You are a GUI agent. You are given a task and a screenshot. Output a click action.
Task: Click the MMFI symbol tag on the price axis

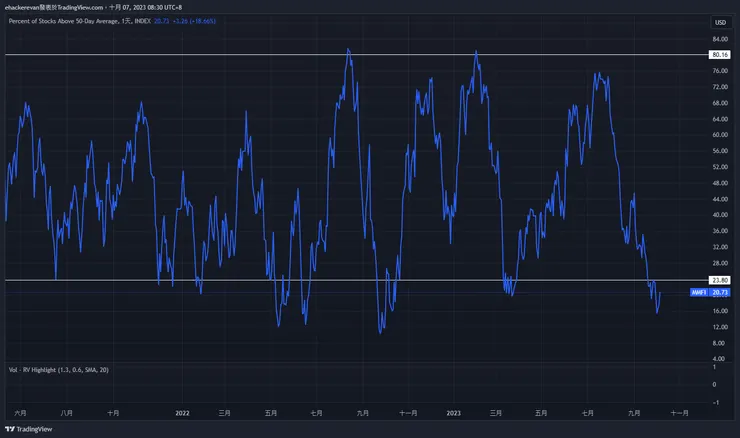[x=699, y=293]
